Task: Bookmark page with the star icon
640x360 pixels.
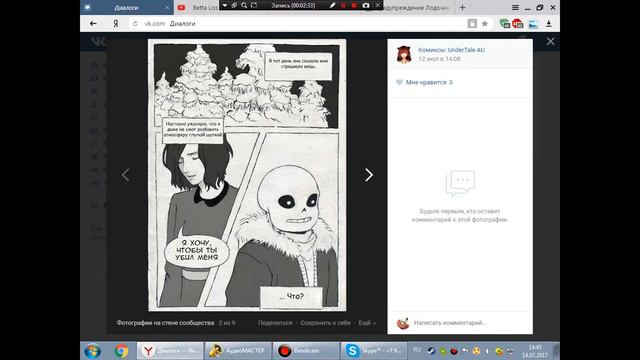Action: click(484, 24)
